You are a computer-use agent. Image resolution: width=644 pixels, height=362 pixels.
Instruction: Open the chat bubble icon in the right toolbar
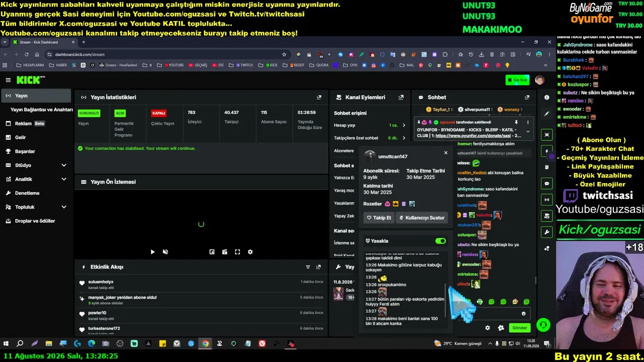547,184
